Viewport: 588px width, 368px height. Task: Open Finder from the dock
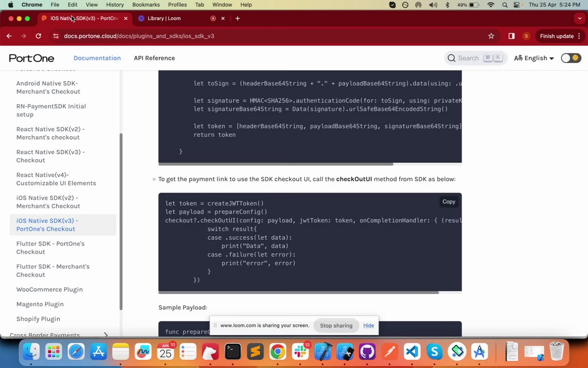click(31, 352)
